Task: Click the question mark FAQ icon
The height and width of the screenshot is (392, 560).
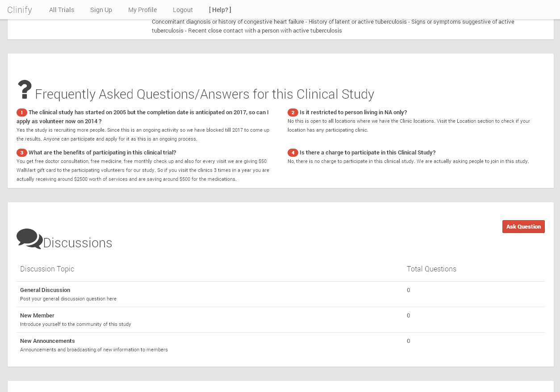Action: coord(24,89)
